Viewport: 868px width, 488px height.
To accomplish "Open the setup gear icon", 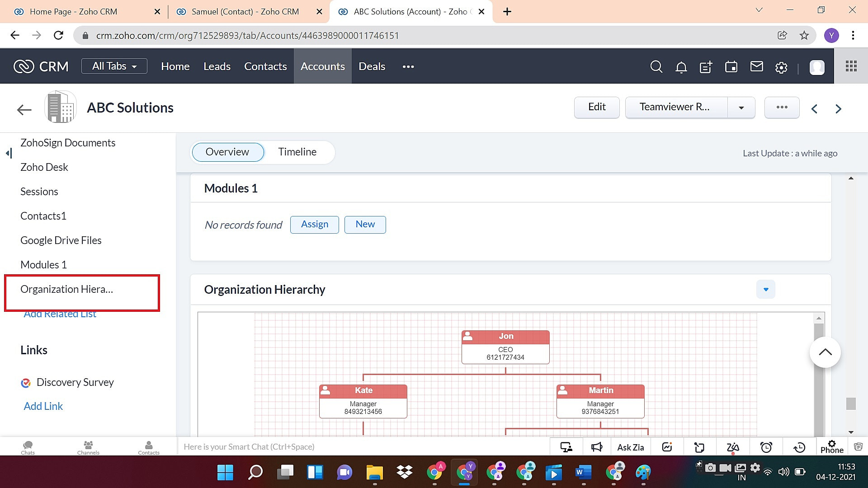I will pyautogui.click(x=781, y=67).
